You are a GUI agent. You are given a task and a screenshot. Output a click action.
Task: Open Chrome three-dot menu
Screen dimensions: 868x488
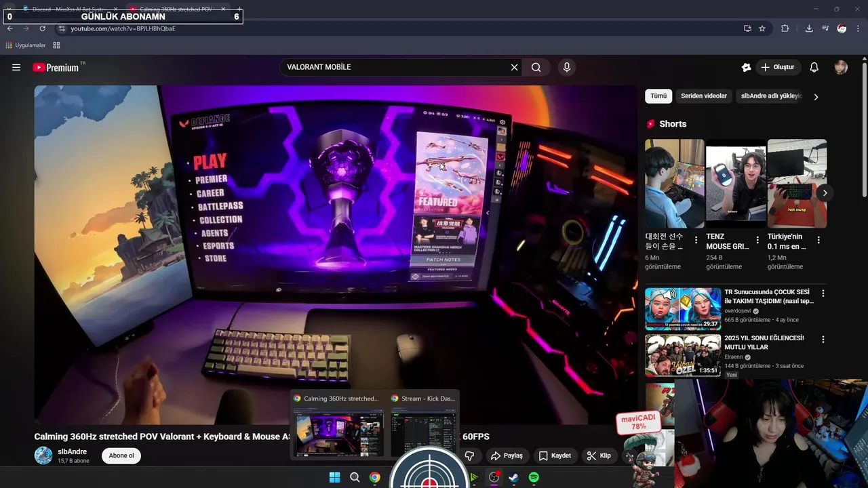pos(858,28)
